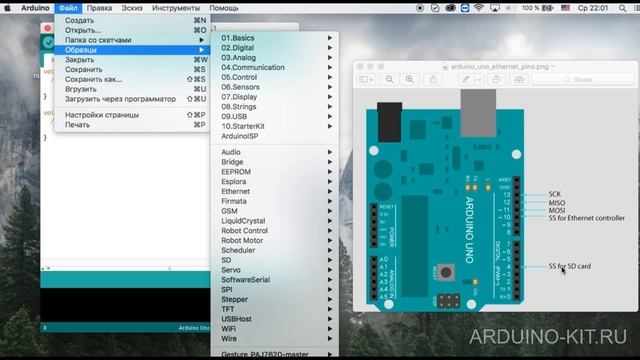
Task: Open the Правка menu
Action: pyautogui.click(x=99, y=8)
